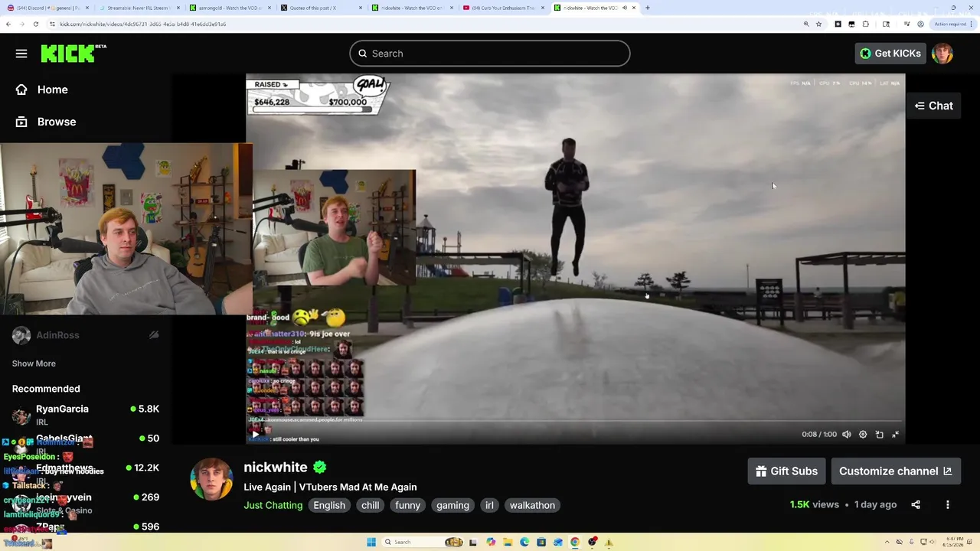Click the Get KICKs button
980x551 pixels.
pyautogui.click(x=890, y=54)
